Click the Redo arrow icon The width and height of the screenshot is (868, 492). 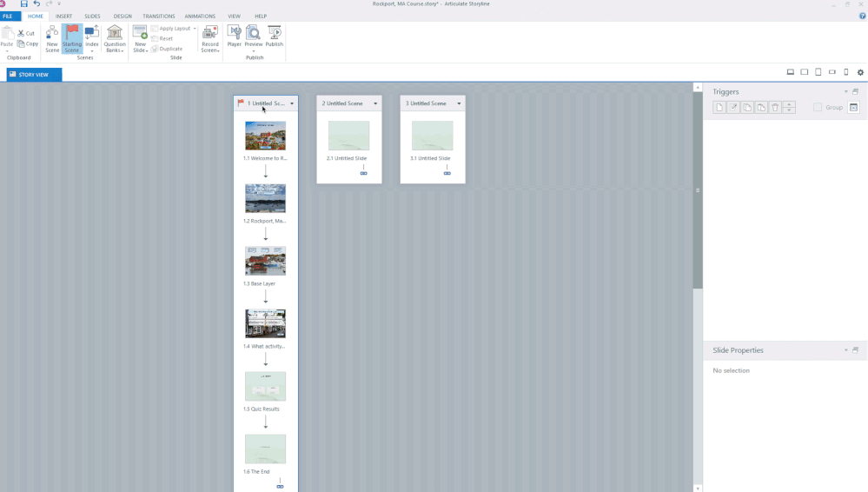[x=49, y=3]
